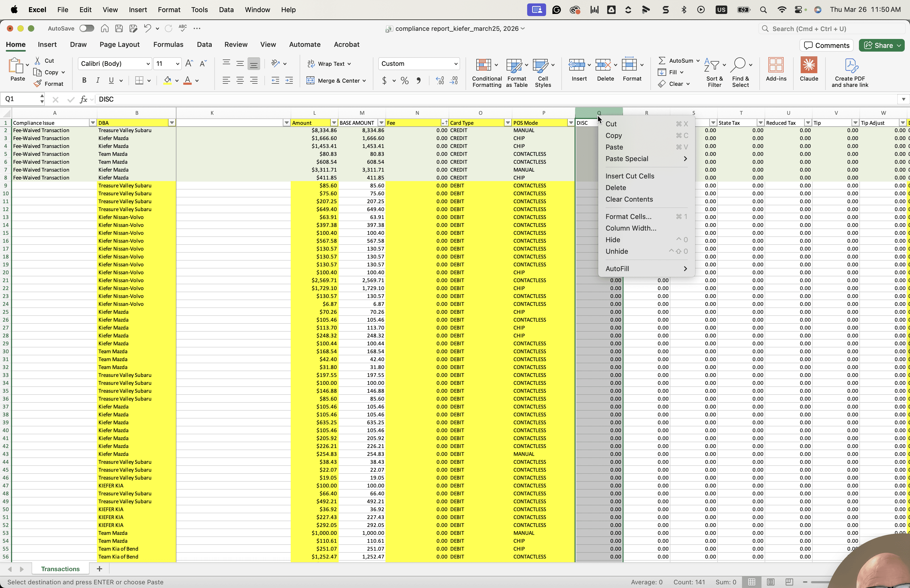Apply the red font color swatch
This screenshot has width=910, height=588.
click(187, 81)
